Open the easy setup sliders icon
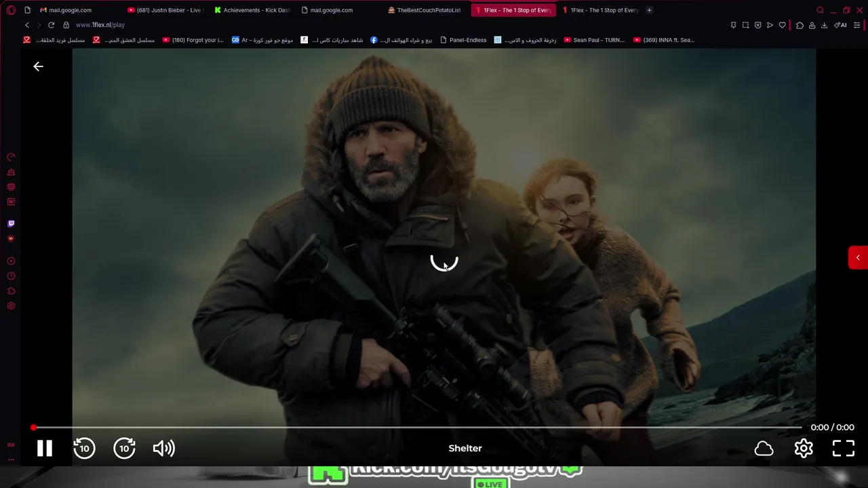The image size is (868, 488). click(857, 25)
